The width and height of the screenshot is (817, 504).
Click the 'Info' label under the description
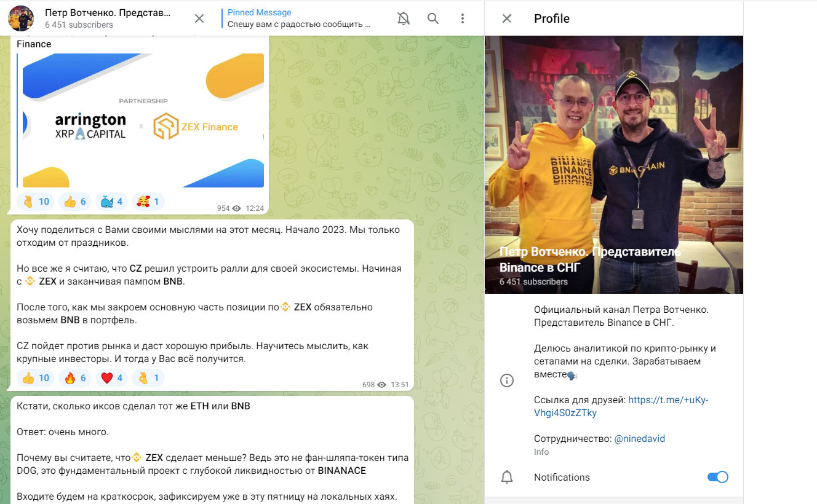click(x=541, y=452)
